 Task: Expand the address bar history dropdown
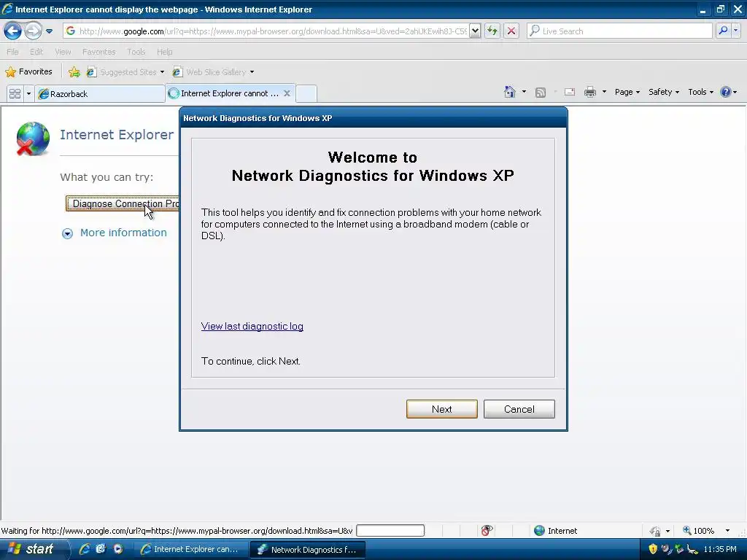pos(474,31)
